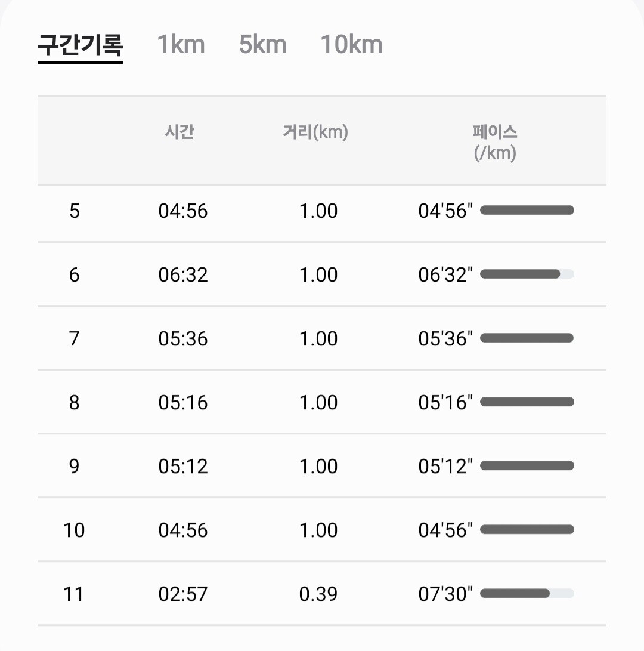Click the 시간 column header
The width and height of the screenshot is (644, 651).
point(179,132)
